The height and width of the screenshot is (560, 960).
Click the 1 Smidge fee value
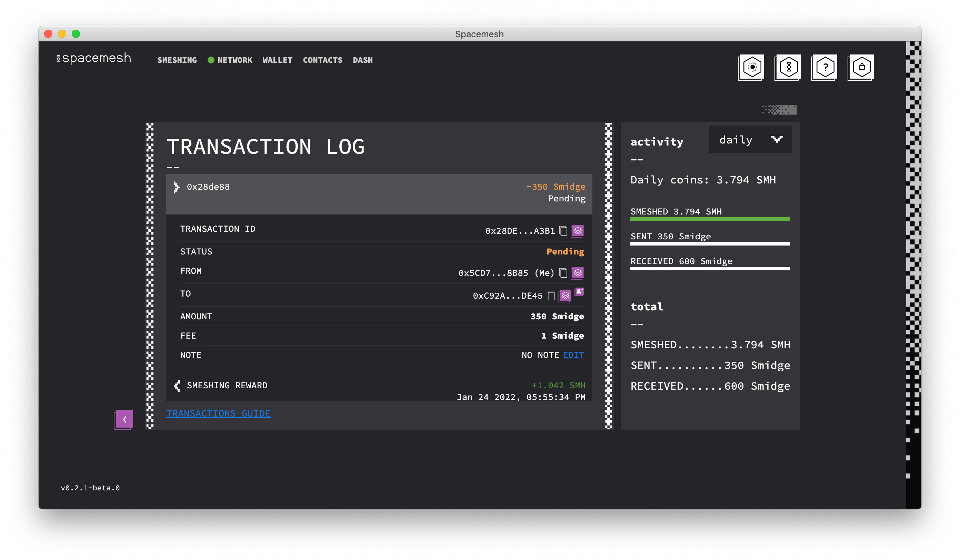tap(563, 336)
